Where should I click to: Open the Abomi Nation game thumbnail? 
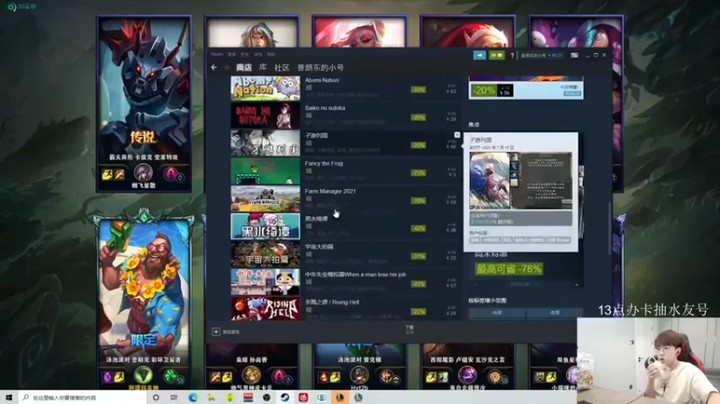pos(265,88)
